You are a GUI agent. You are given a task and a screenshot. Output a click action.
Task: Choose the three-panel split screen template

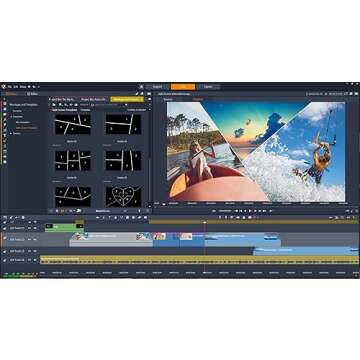coord(123,124)
